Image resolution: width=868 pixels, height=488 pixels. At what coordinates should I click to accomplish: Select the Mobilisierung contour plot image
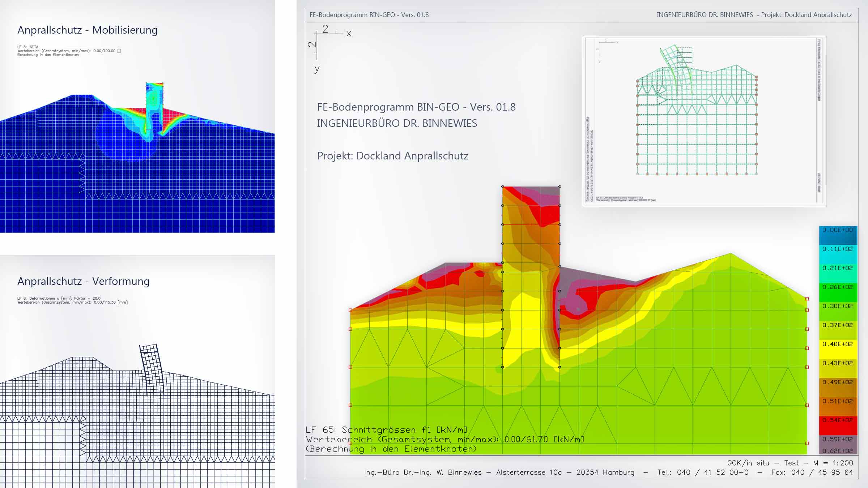pyautogui.click(x=137, y=158)
